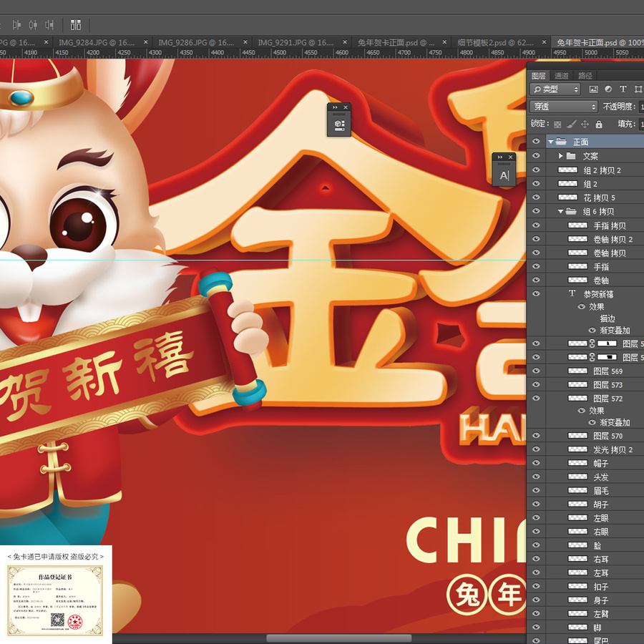
Task: Close the 细节模板2.psd document tab
Action: pos(545,42)
